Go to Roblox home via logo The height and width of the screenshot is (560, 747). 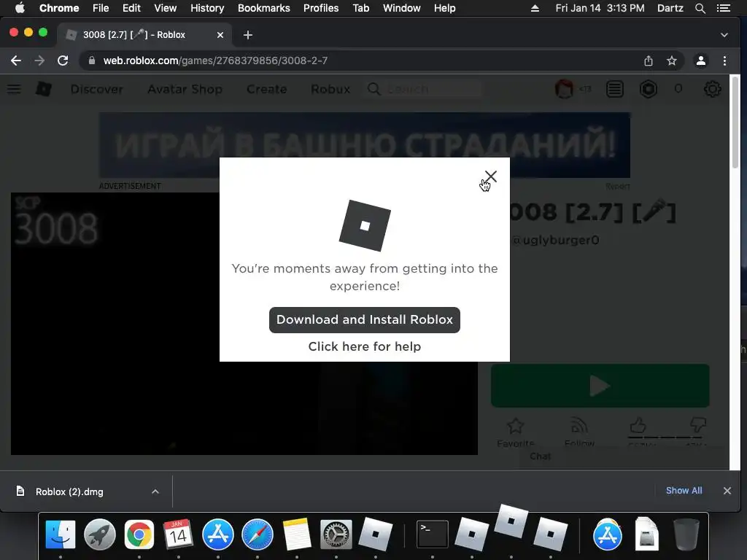(44, 89)
